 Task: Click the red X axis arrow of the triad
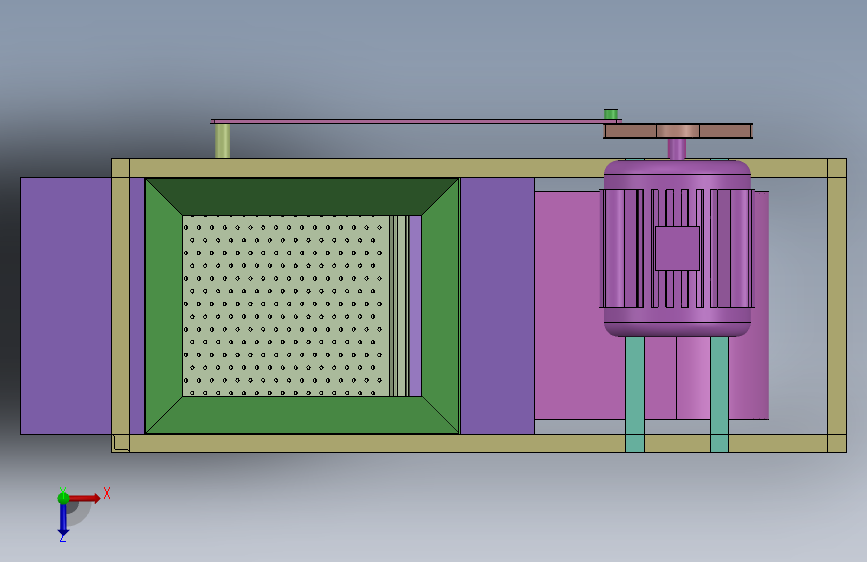[x=84, y=498]
